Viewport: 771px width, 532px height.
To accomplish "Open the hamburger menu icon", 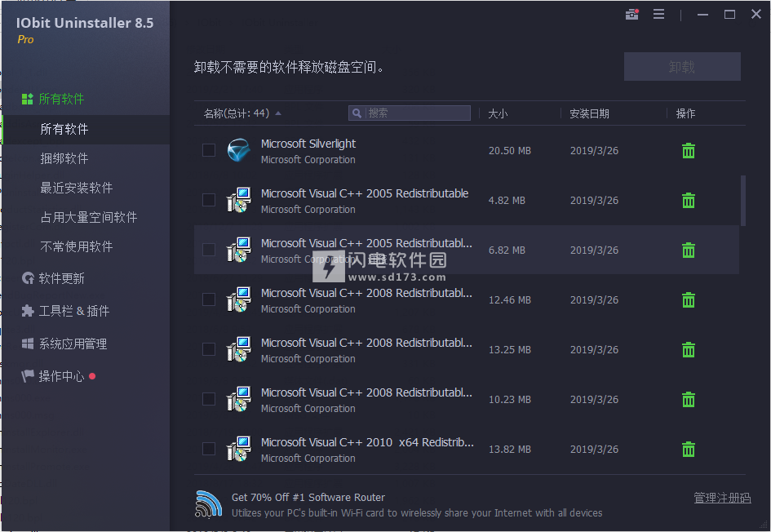I will click(x=659, y=14).
